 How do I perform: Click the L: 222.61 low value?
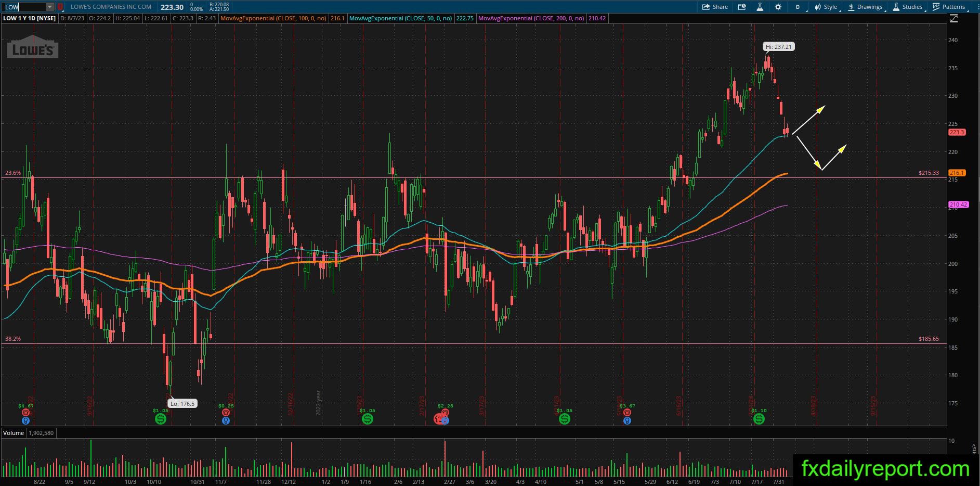[156, 18]
